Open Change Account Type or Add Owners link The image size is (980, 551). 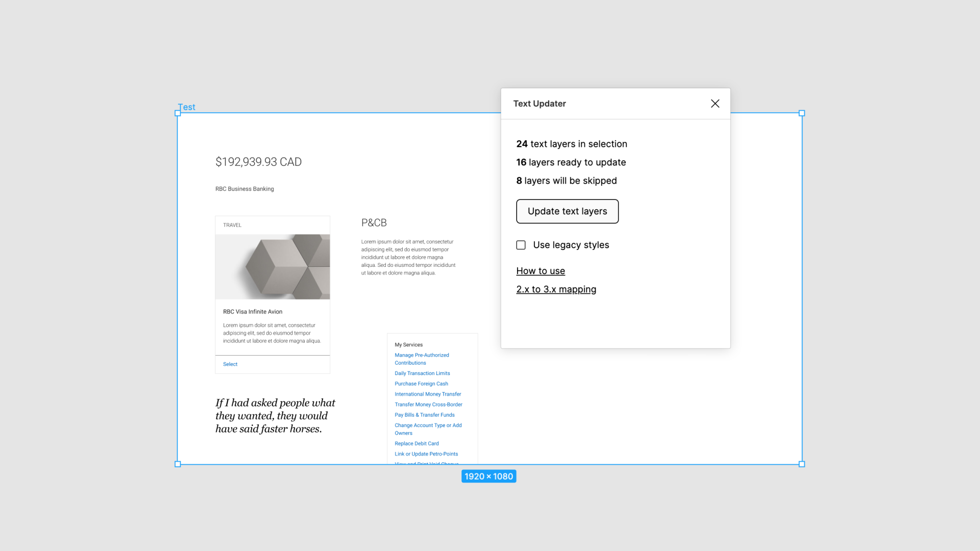428,429
